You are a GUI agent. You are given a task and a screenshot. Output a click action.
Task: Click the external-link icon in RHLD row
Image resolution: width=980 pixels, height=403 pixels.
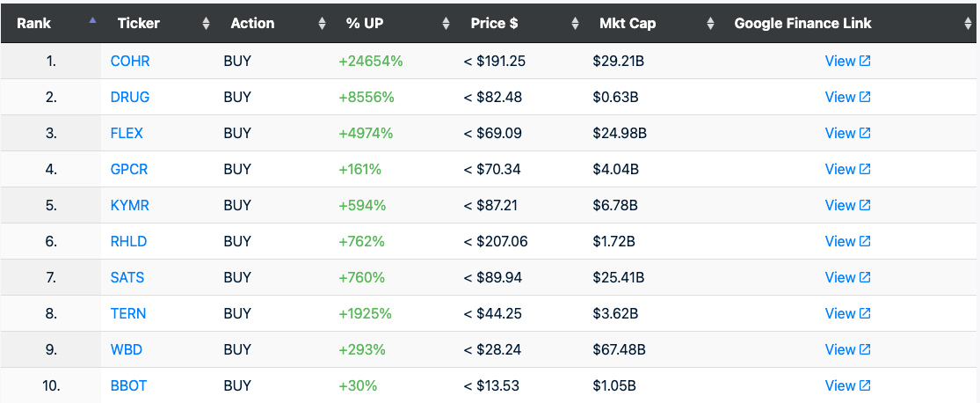tap(865, 241)
